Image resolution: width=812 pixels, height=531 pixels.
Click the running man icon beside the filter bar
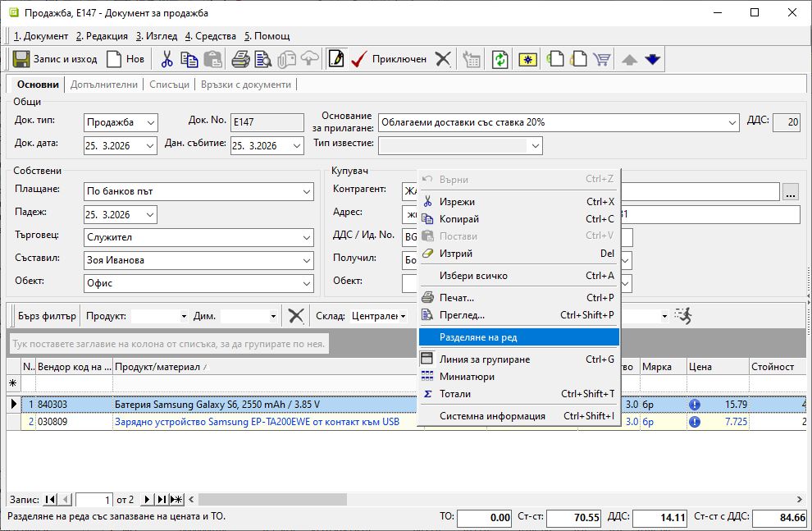682,315
